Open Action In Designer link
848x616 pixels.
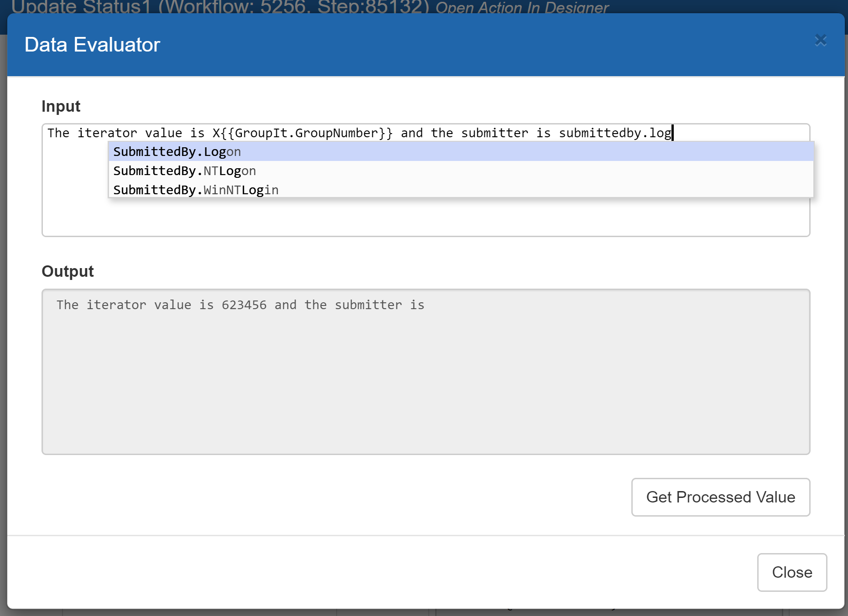click(522, 7)
